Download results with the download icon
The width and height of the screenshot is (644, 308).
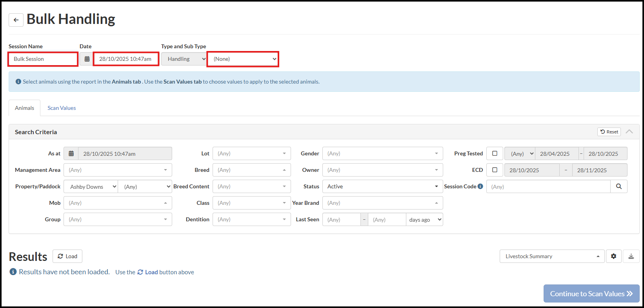click(x=631, y=256)
